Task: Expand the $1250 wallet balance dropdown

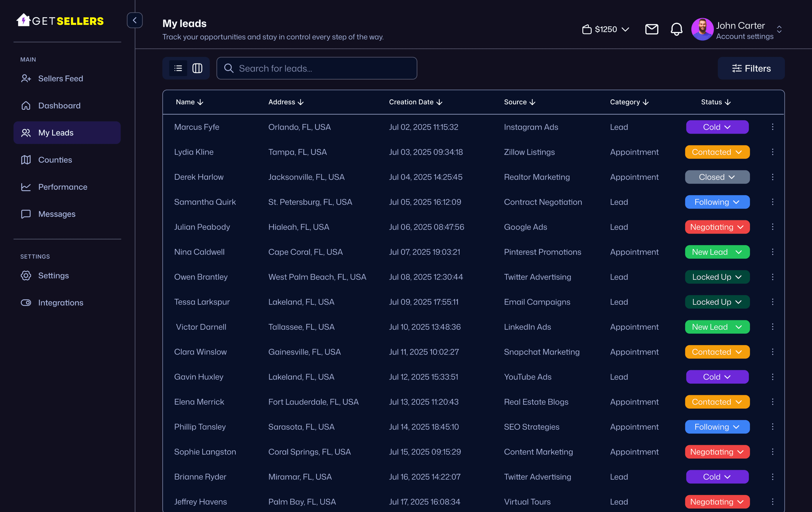Action: pyautogui.click(x=625, y=29)
